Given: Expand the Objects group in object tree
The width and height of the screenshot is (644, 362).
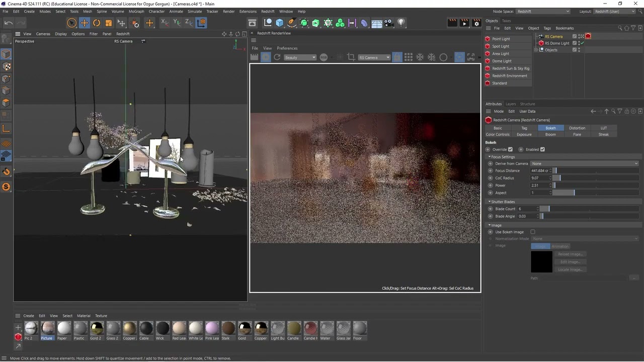Looking at the screenshot, I should pyautogui.click(x=536, y=50).
